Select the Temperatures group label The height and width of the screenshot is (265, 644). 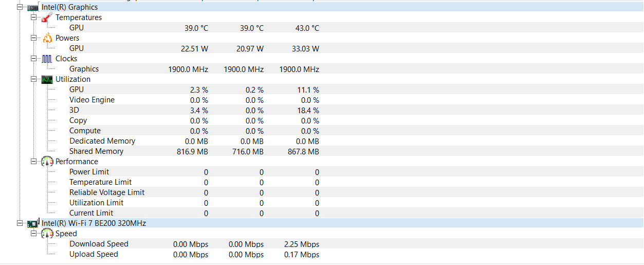pyautogui.click(x=79, y=17)
